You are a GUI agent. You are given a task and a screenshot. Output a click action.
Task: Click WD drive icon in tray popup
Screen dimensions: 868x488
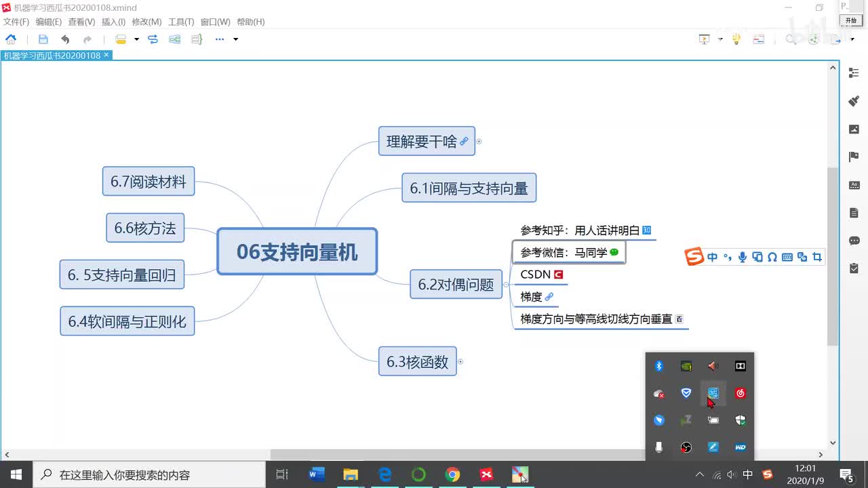(x=740, y=447)
